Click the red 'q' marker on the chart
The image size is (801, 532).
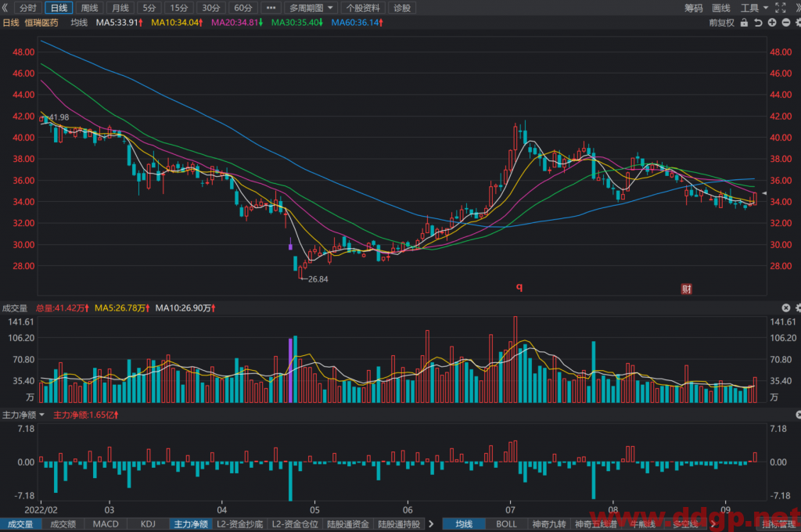(x=519, y=286)
